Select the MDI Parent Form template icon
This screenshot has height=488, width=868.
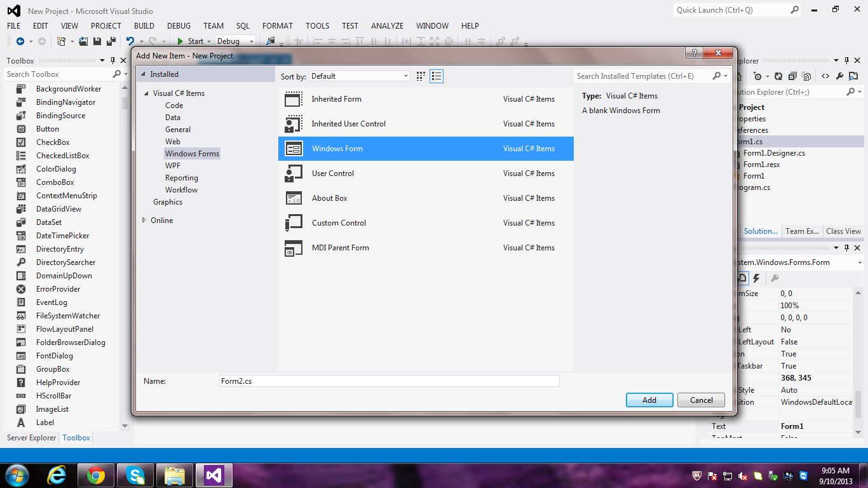click(x=294, y=248)
